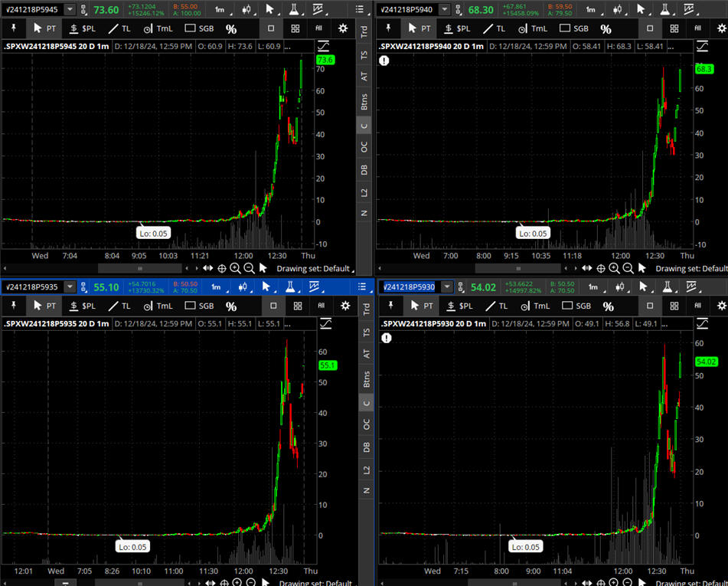Viewport: 728px width, 586px height.
Task: Click zoom in magnifier under P5940 chart
Action: [614, 268]
